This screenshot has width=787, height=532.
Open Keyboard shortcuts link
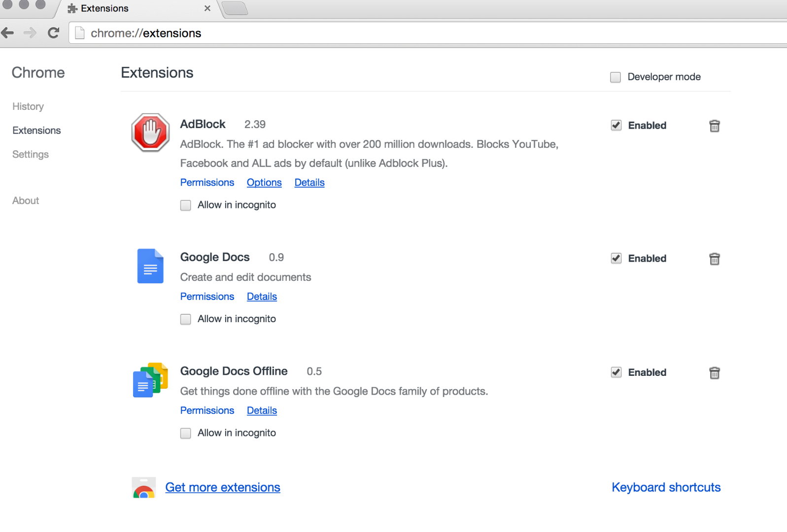666,487
